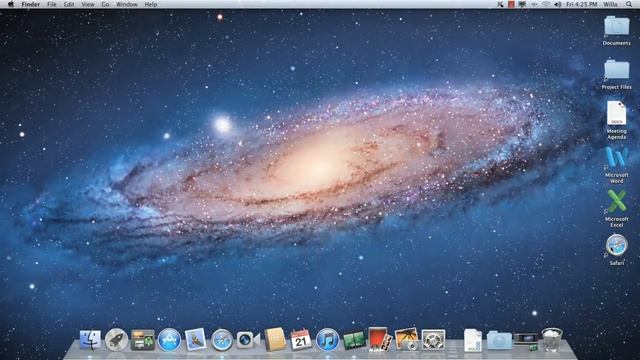The image size is (640, 360).
Task: Open the document stack in Dock
Action: [473, 340]
